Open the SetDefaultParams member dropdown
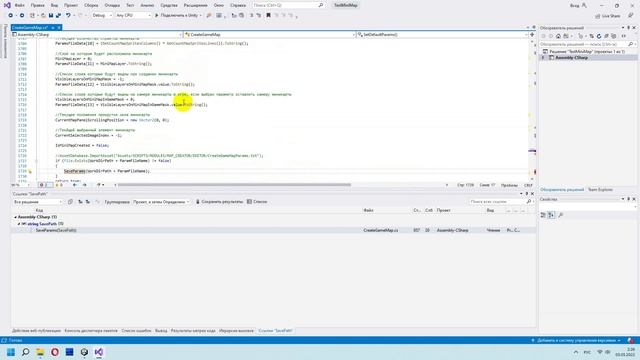The height and width of the screenshot is (360, 640). coord(442,35)
